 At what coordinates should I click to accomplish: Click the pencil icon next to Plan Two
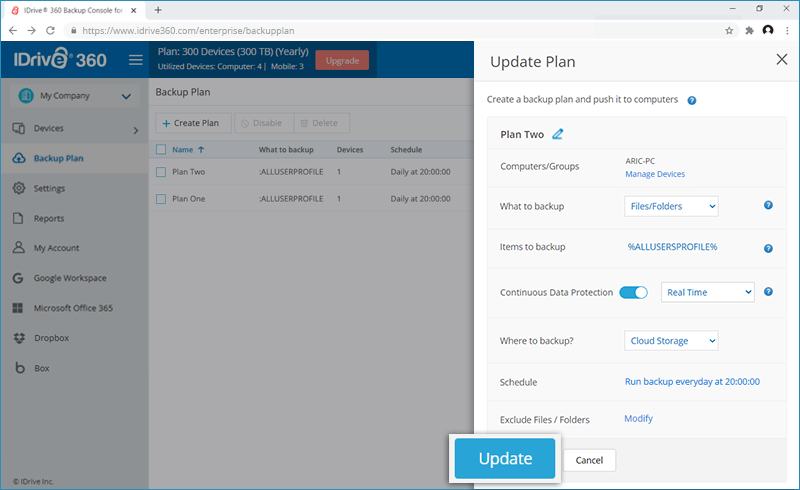[x=558, y=134]
